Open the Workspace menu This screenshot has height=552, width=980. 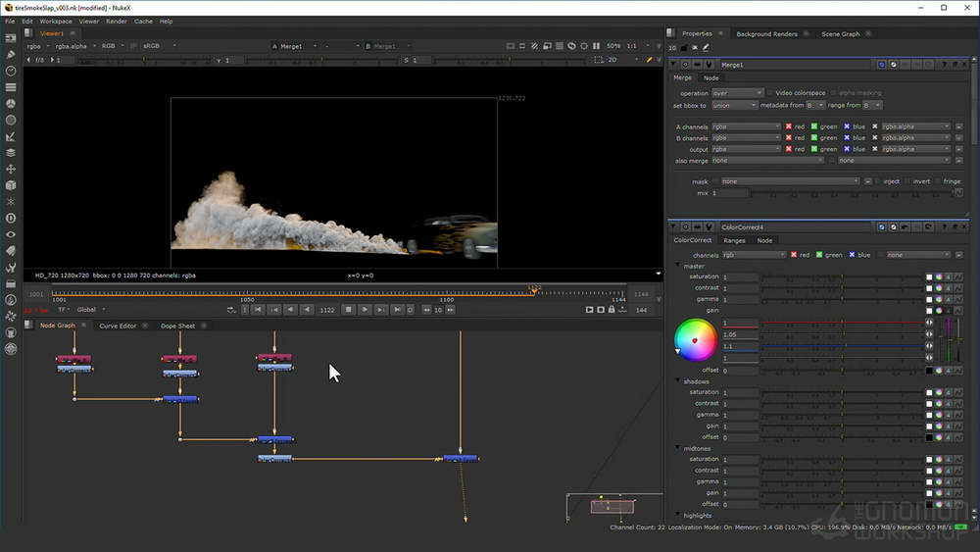pos(56,22)
